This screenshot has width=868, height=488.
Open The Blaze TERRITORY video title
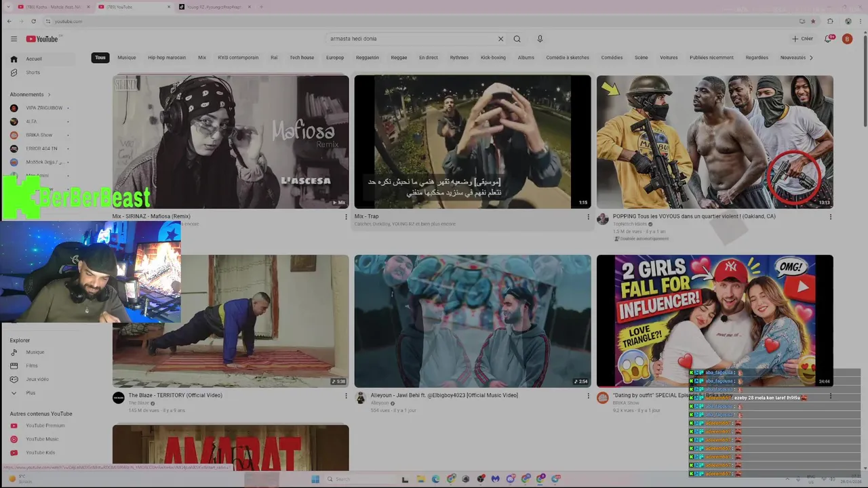176,396
